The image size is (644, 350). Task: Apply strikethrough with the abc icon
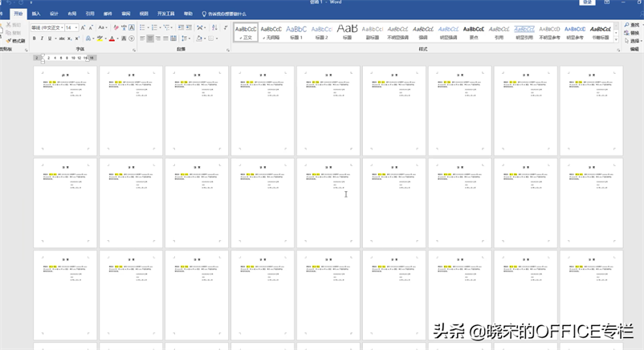62,39
